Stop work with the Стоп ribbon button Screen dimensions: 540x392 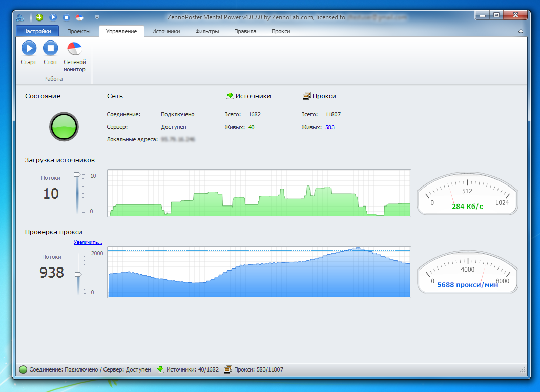coord(50,53)
